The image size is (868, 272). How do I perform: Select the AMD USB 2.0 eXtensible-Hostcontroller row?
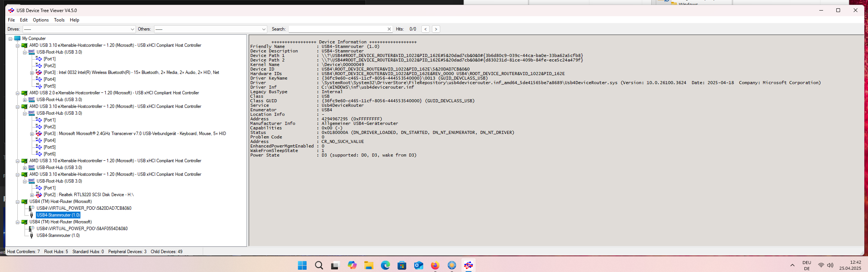114,93
